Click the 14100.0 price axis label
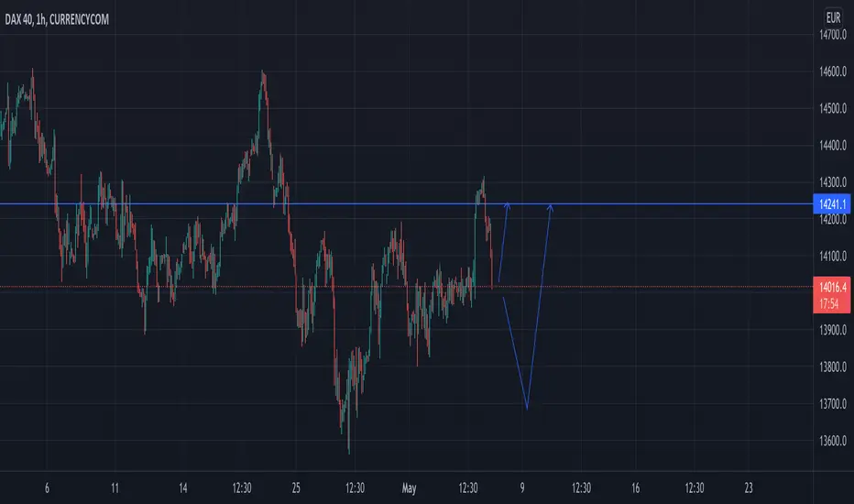854x504 pixels. 833,256
